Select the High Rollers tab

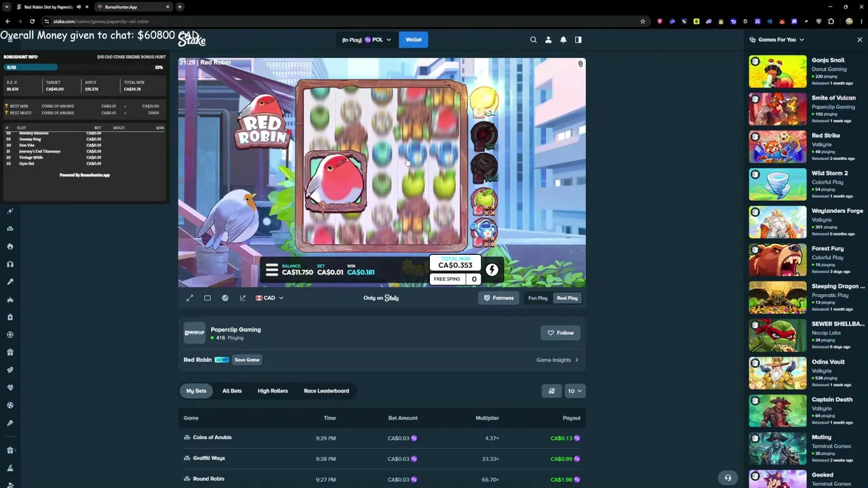click(273, 391)
